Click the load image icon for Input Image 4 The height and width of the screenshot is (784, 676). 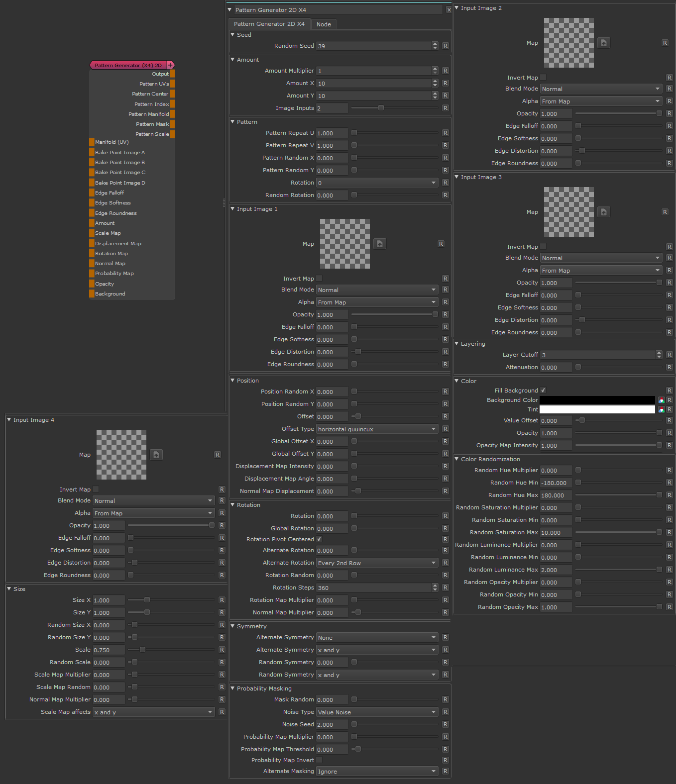click(156, 455)
